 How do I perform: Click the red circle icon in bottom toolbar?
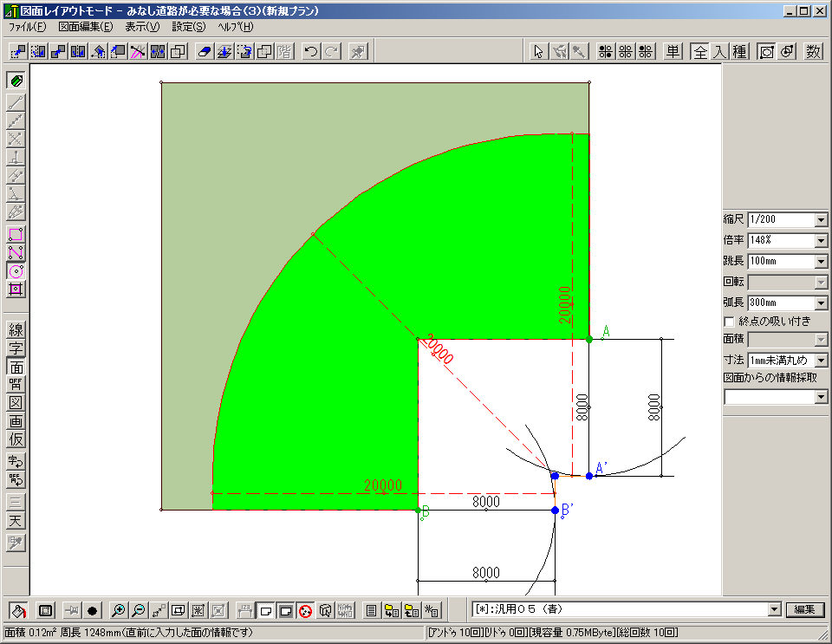click(x=305, y=610)
